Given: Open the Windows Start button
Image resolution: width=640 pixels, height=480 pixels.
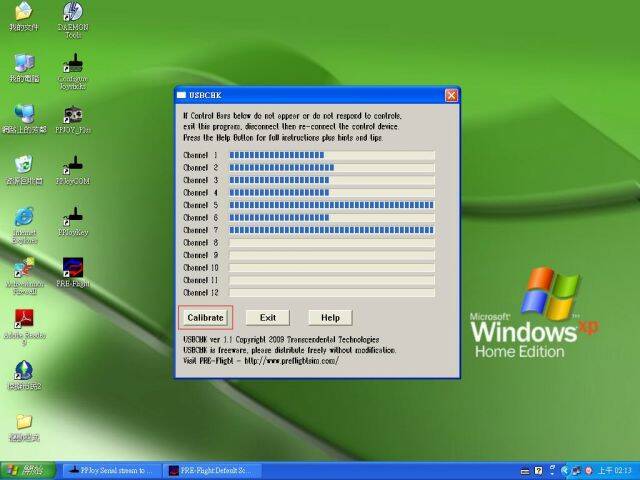Looking at the screenshot, I should [x=28, y=471].
